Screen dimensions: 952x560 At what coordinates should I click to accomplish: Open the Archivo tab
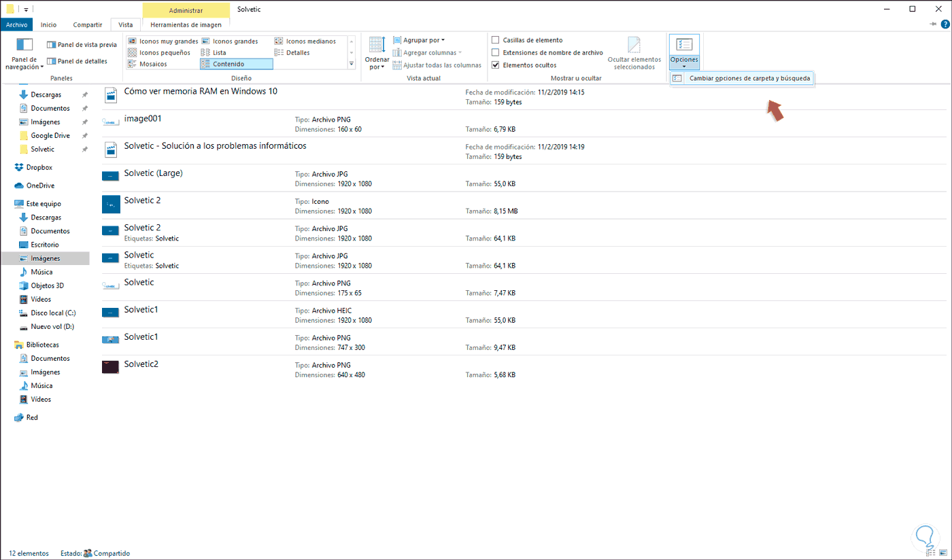click(x=16, y=24)
